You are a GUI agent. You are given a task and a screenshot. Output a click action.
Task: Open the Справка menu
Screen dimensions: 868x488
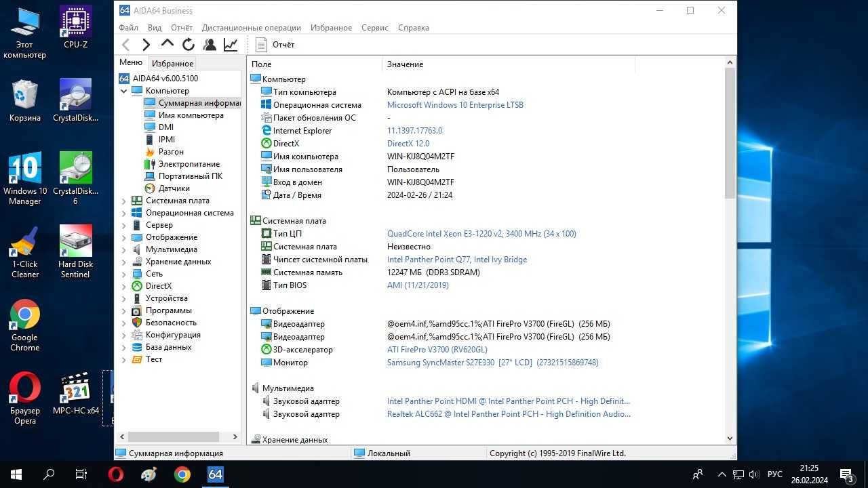point(414,28)
